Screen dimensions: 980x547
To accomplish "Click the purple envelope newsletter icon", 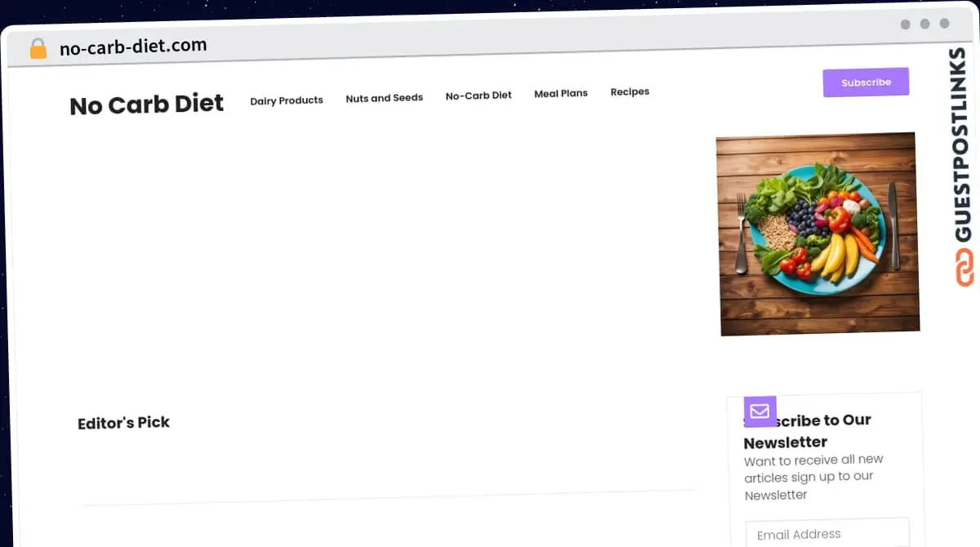I will pos(759,411).
